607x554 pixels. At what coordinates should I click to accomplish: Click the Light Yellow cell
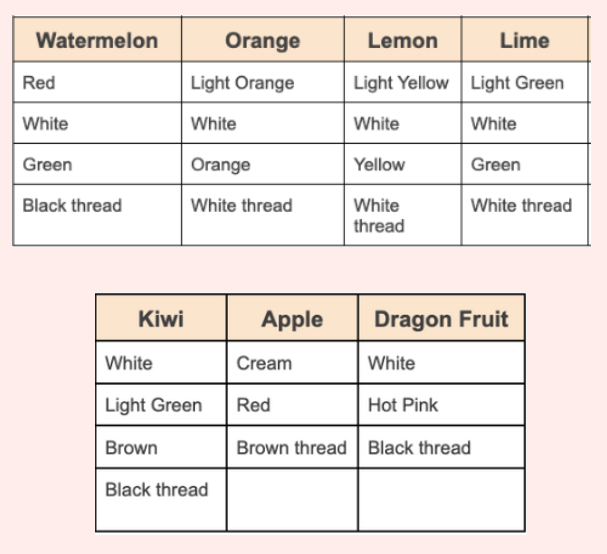tap(401, 83)
